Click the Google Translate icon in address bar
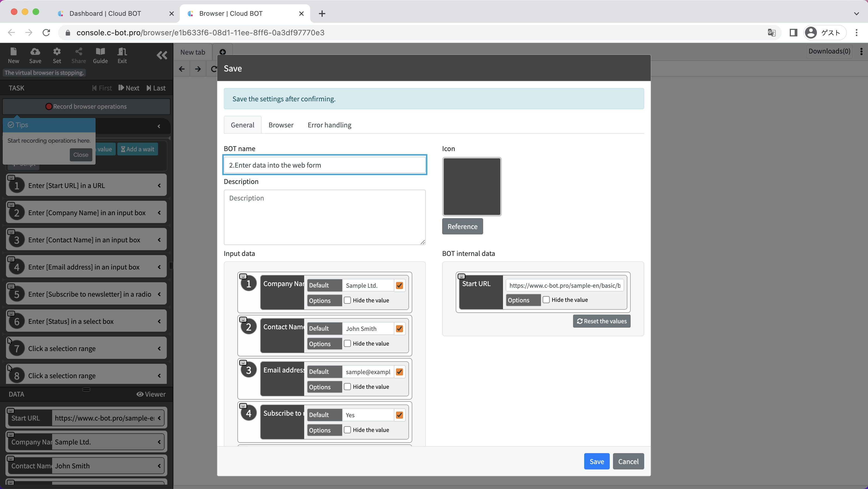This screenshot has height=489, width=868. click(x=771, y=33)
